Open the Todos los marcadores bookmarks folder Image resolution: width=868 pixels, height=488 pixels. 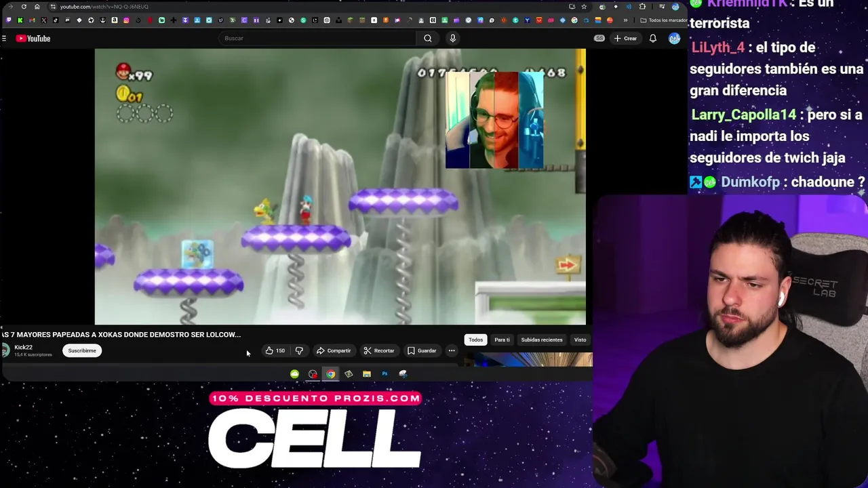click(663, 20)
